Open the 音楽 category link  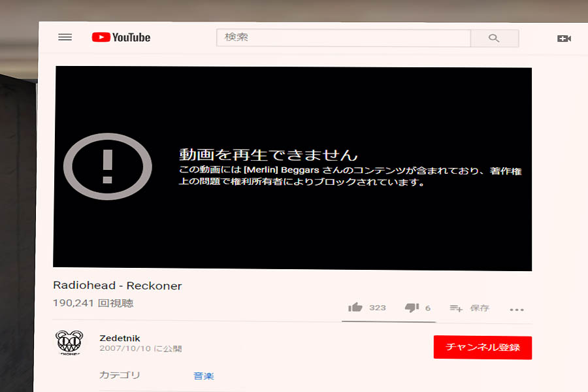click(204, 376)
